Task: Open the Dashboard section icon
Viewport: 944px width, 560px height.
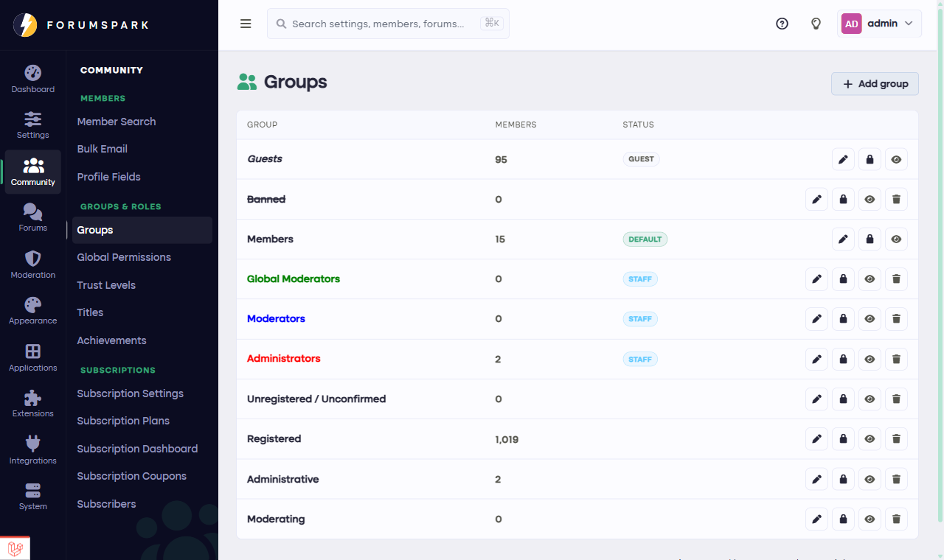Action: [33, 73]
